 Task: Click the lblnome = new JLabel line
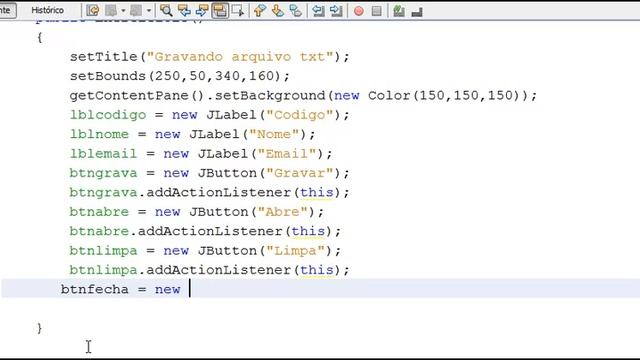pos(192,134)
